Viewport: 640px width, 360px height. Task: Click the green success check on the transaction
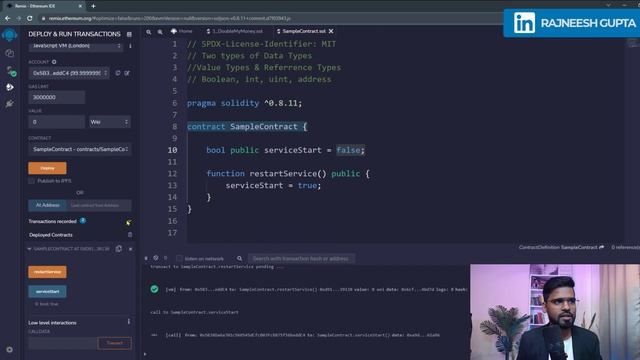[154, 289]
